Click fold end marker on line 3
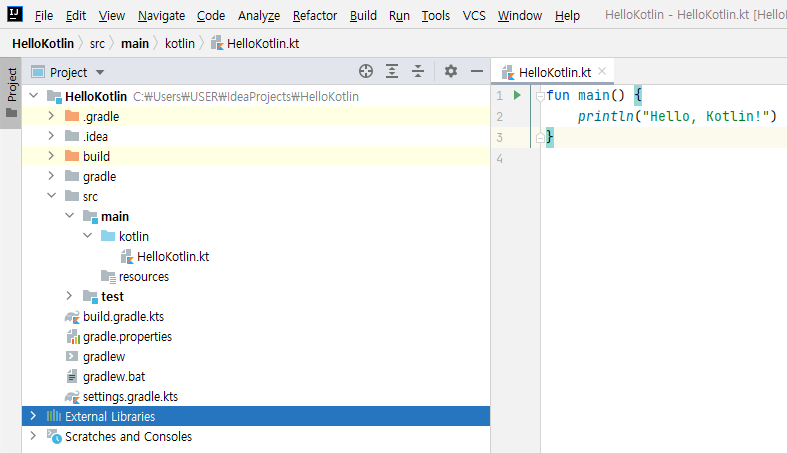 [x=540, y=137]
